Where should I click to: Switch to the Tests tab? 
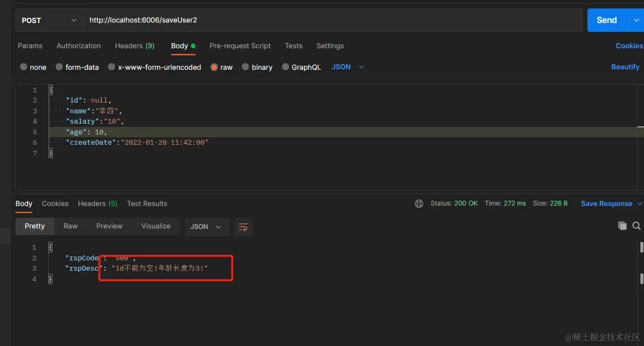click(x=294, y=46)
